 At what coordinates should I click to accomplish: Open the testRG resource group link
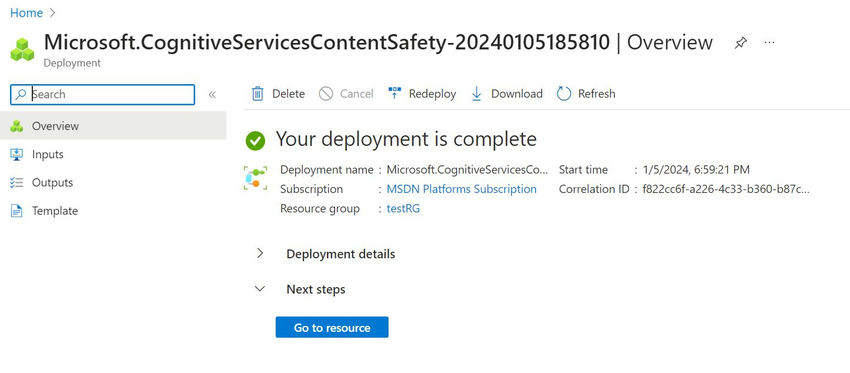pos(403,209)
